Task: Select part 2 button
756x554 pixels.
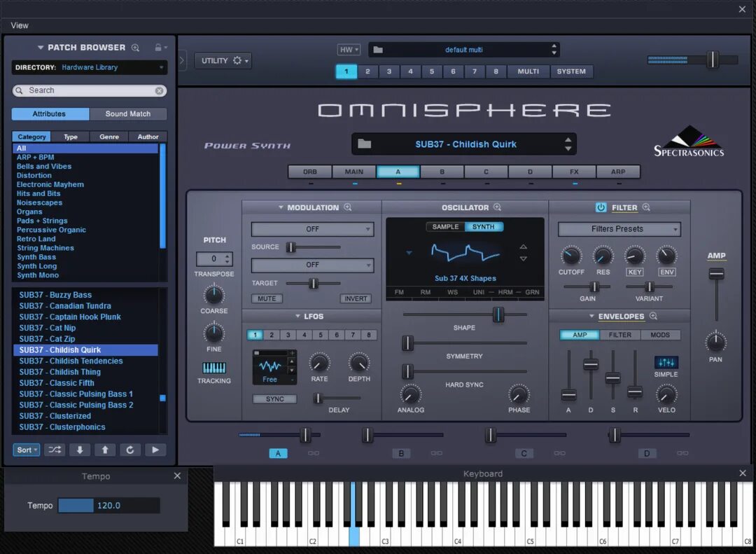Action: (x=367, y=71)
